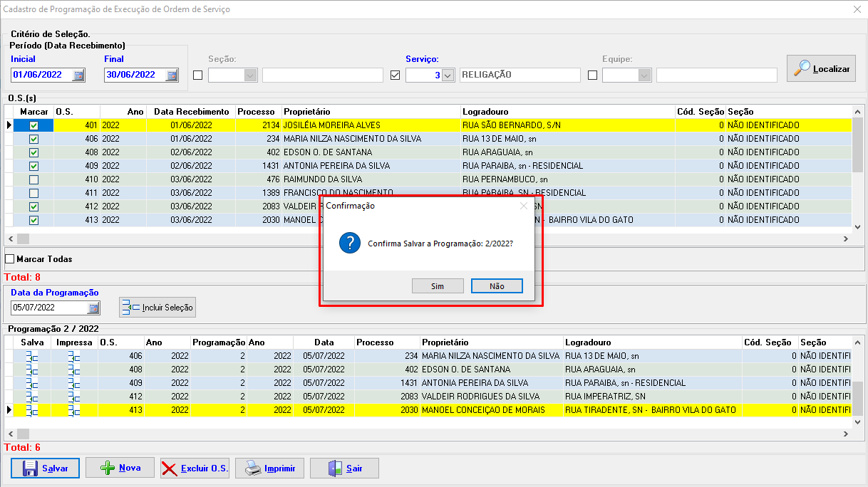Open Data da Programação calendar picker
The image size is (868, 487).
[93, 308]
